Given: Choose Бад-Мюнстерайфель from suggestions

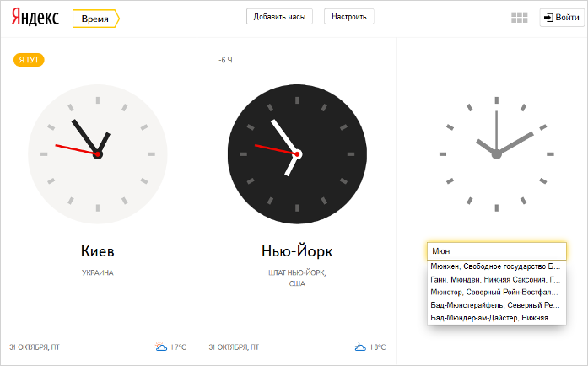Looking at the screenshot, I should tap(497, 305).
